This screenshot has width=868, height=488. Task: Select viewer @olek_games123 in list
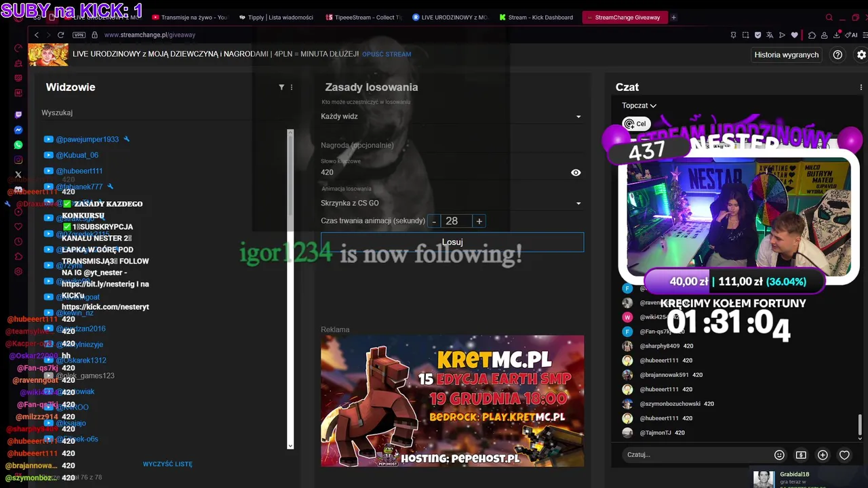85,376
